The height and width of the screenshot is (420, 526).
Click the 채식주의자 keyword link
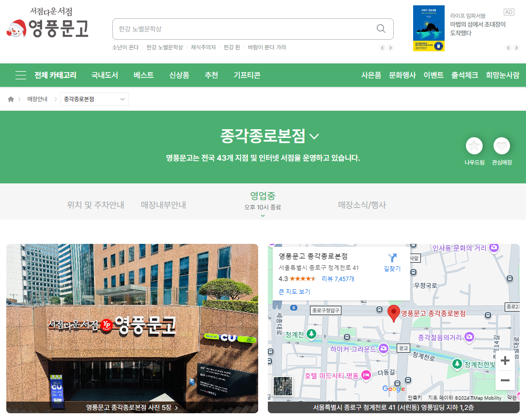(203, 47)
